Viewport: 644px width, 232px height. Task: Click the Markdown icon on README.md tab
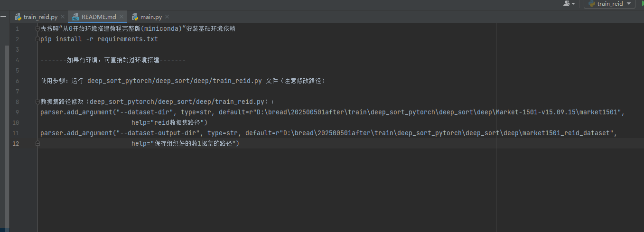coord(75,17)
